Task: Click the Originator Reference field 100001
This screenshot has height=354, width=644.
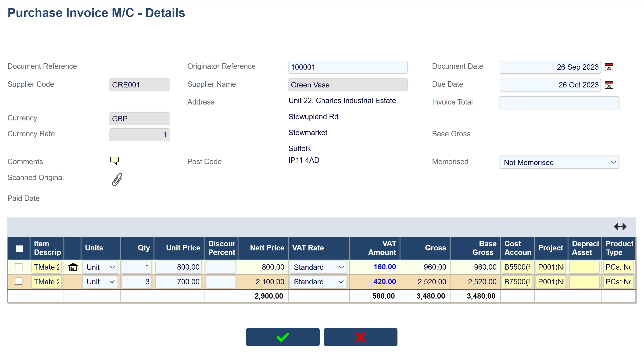Action: click(347, 67)
